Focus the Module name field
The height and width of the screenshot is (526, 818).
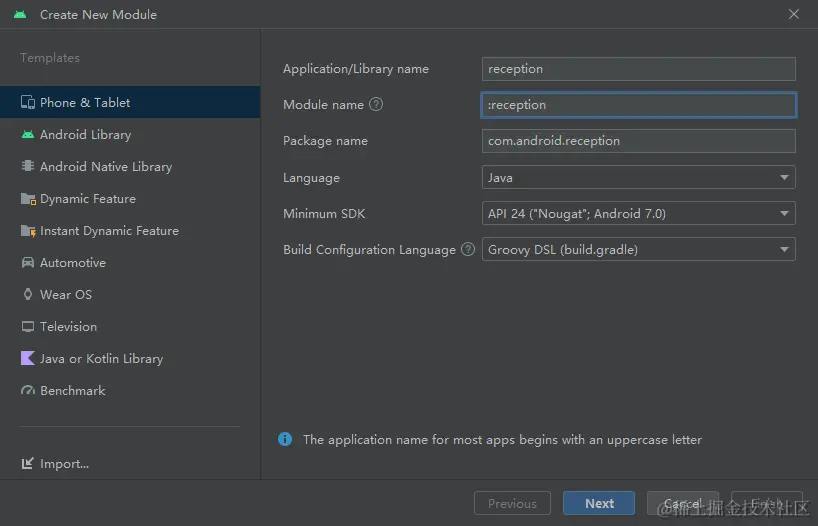639,105
